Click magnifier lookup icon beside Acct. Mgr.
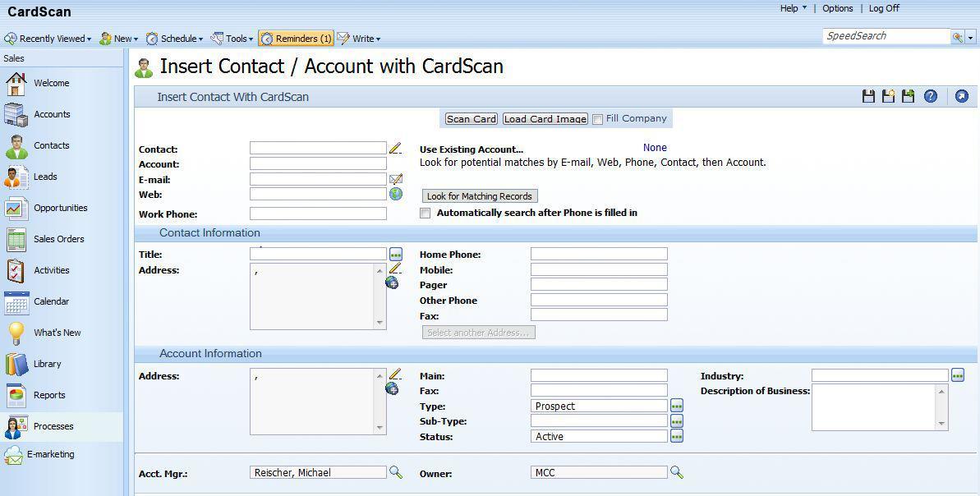The height and width of the screenshot is (496, 980). coord(395,472)
